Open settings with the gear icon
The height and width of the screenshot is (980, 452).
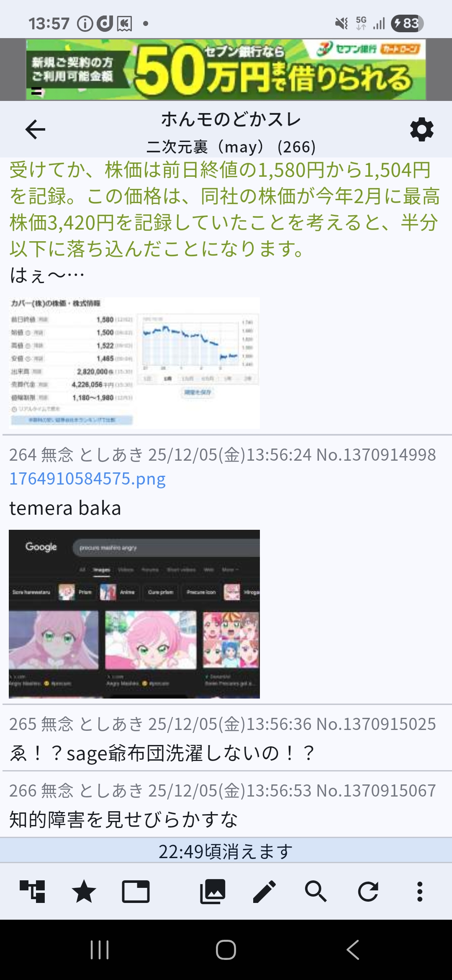click(x=421, y=129)
